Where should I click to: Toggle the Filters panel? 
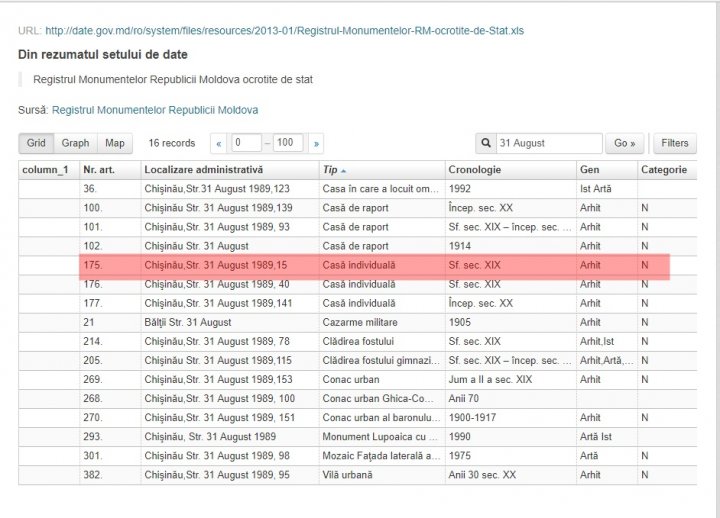[x=674, y=143]
